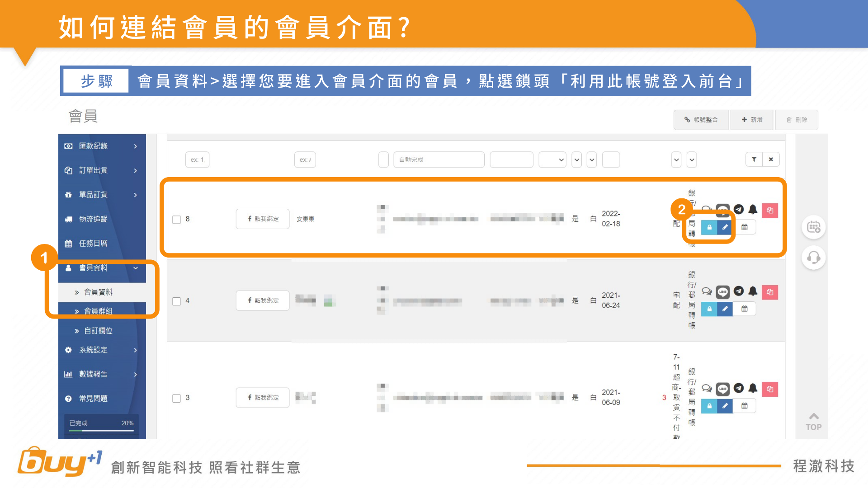Click the Telegram icon in member 3's row

click(x=738, y=388)
